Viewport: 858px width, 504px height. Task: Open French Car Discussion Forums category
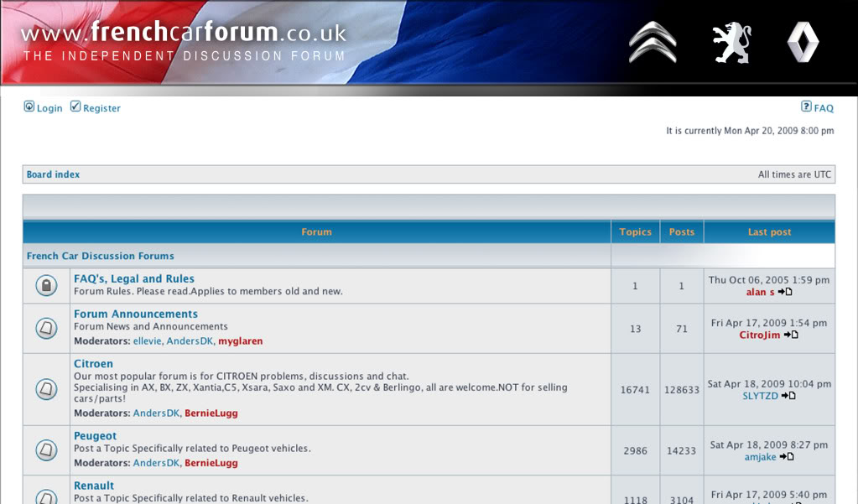[100, 256]
